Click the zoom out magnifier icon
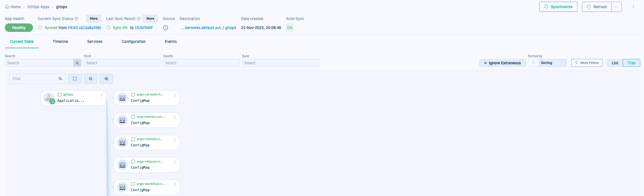The width and height of the screenshot is (644, 196). 91,79
